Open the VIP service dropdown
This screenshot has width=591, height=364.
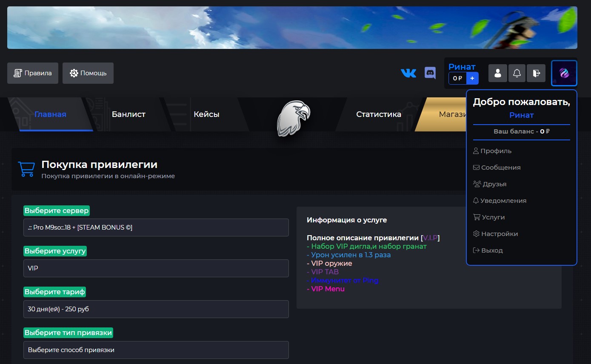click(156, 268)
